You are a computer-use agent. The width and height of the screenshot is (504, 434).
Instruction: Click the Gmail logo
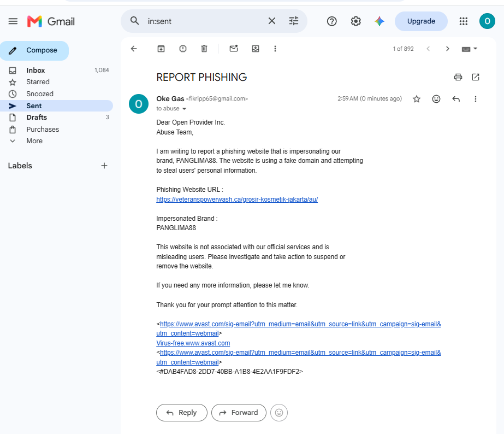click(51, 21)
